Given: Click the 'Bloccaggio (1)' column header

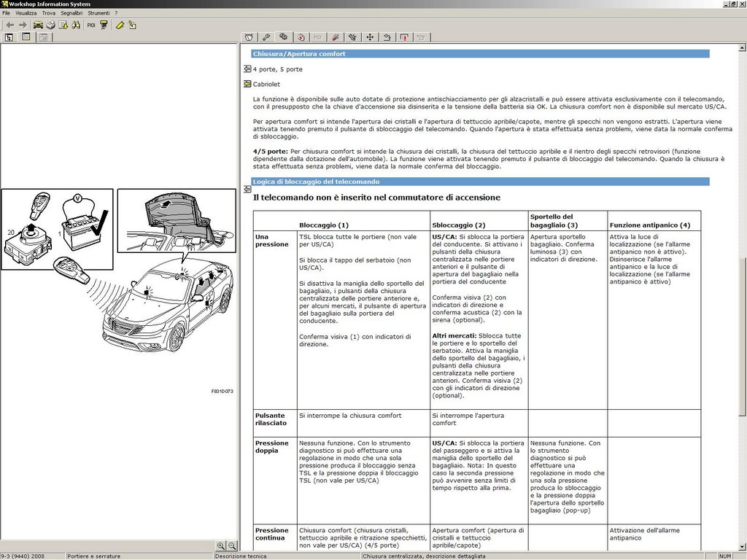Looking at the screenshot, I should (x=324, y=225).
